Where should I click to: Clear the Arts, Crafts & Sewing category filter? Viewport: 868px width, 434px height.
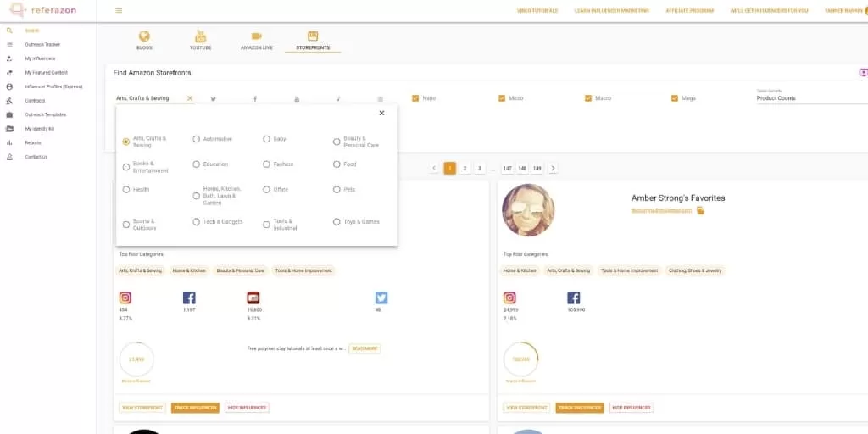[x=190, y=98]
